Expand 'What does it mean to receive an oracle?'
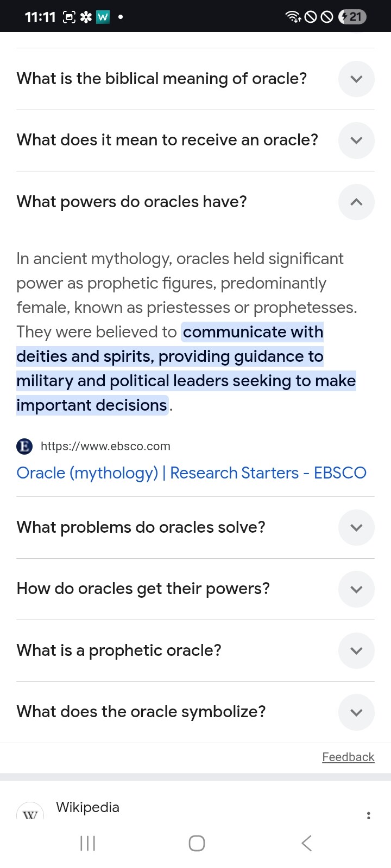The width and height of the screenshot is (391, 868). [356, 141]
